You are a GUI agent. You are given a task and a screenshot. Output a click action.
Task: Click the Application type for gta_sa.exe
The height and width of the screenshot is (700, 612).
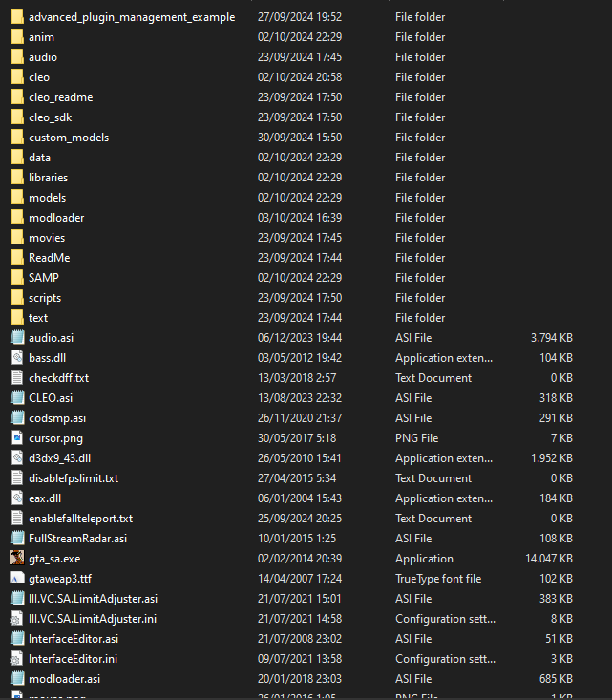[424, 559]
